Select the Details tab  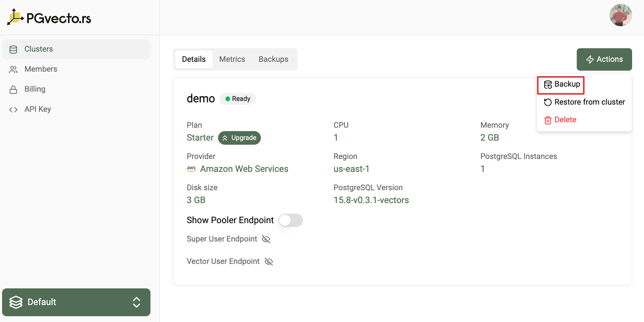click(194, 59)
